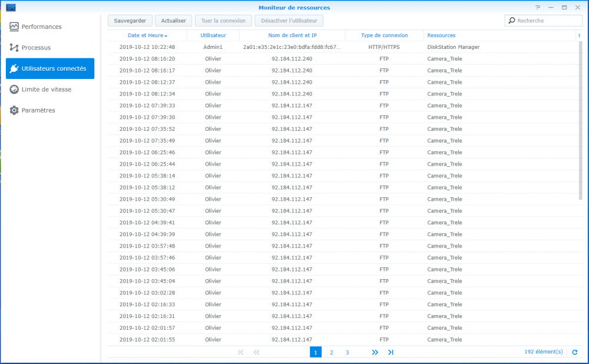Open the help question mark icon
589x364 pixels.
pyautogui.click(x=538, y=8)
